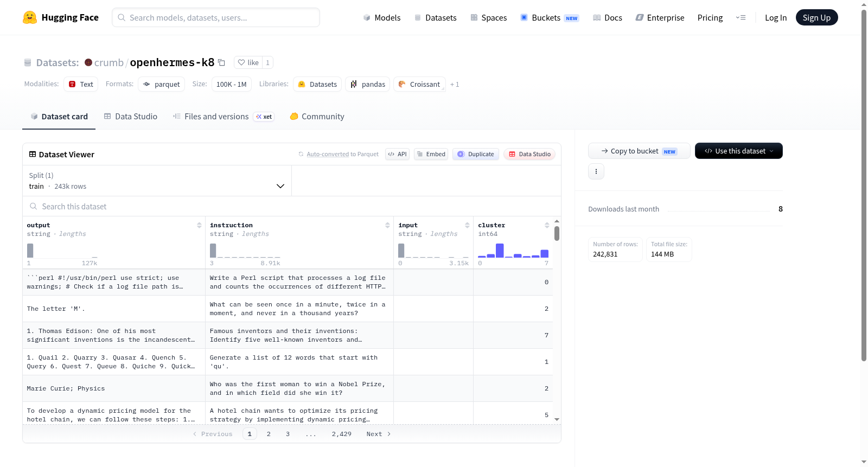This screenshot has height=467, width=868.
Task: Click the sort icon for cluster column
Action: click(547, 225)
